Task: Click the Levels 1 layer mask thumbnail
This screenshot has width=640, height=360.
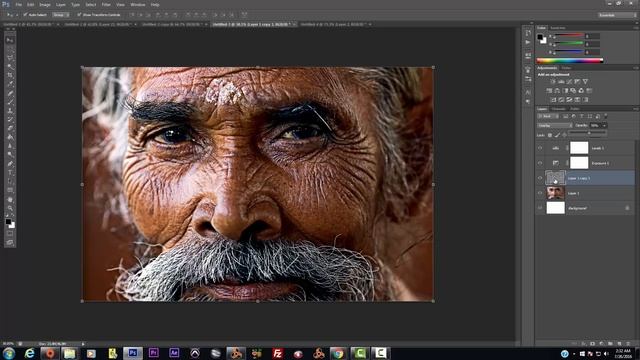Action: [x=579, y=148]
